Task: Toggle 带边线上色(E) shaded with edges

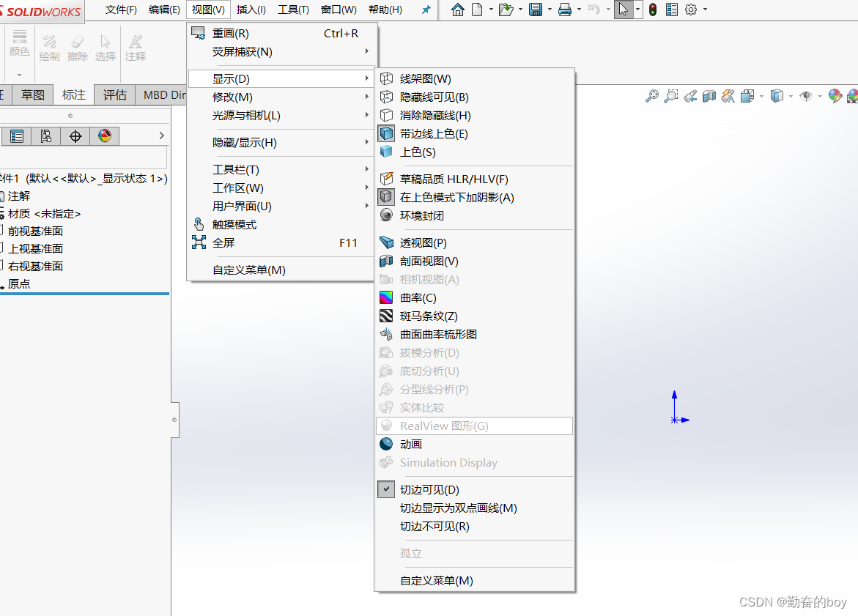Action: point(474,133)
